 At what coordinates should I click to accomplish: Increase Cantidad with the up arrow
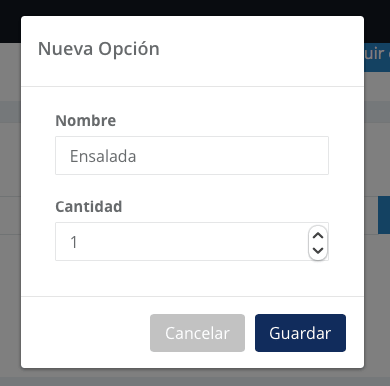(318, 236)
